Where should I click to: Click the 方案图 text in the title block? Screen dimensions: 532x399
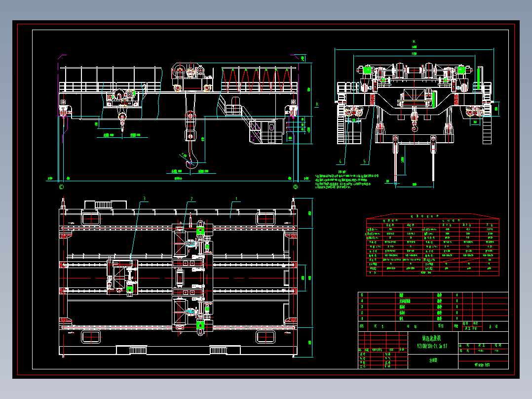[433, 360]
